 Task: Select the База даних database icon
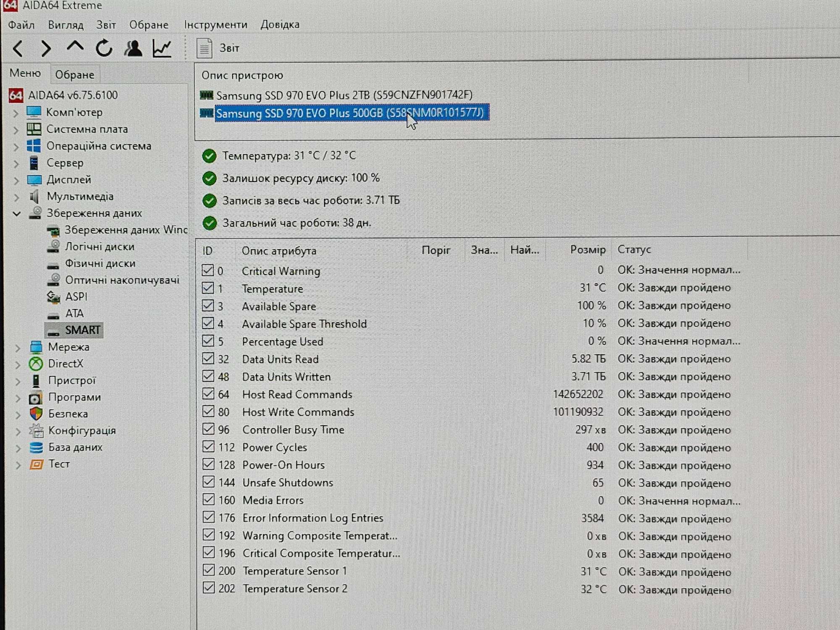(36, 447)
